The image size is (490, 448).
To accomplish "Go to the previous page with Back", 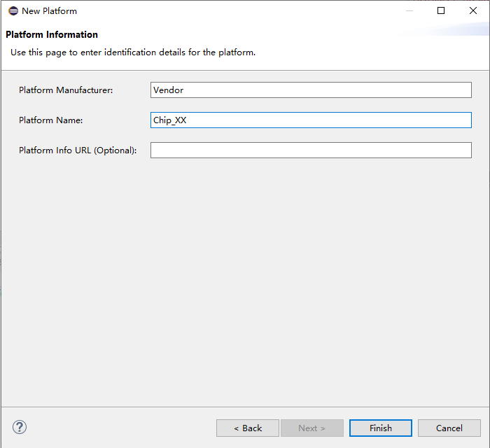I will click(248, 428).
